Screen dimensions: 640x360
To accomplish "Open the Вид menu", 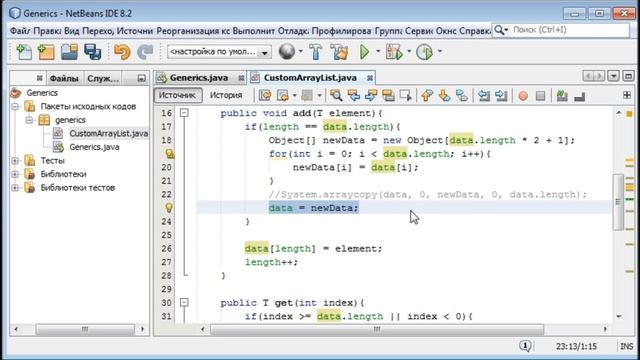I will point(71,31).
